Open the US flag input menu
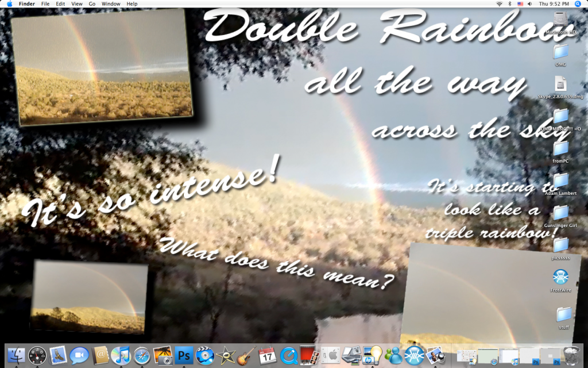 (520, 4)
